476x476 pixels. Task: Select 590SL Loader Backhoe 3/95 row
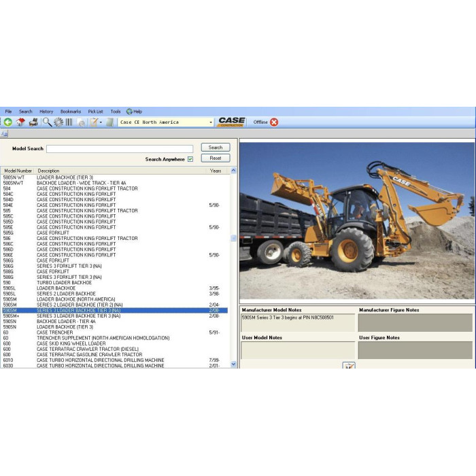(x=115, y=288)
